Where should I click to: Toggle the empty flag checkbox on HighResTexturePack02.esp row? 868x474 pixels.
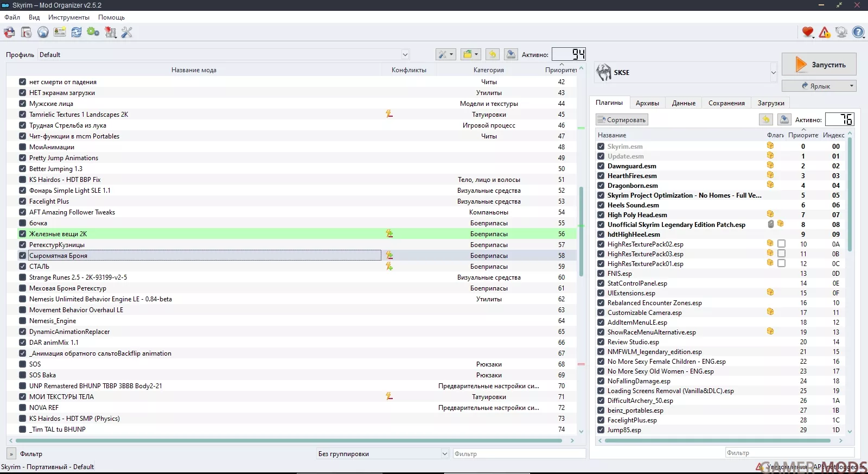click(x=781, y=244)
